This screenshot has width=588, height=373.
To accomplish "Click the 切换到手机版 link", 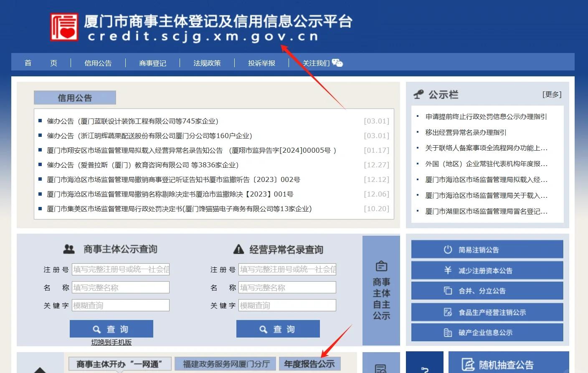I will 112,342.
